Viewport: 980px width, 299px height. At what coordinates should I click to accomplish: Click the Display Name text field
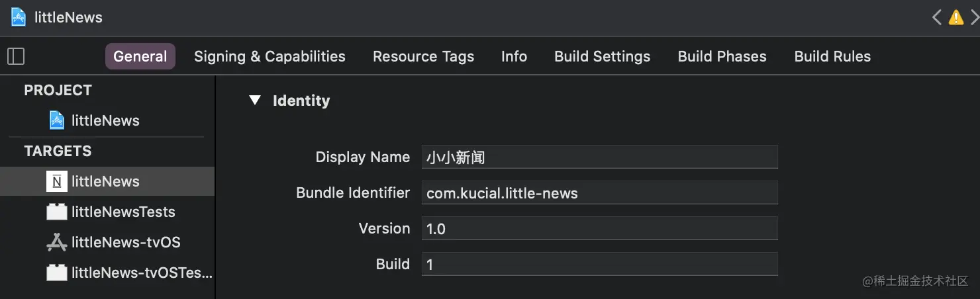coord(599,157)
